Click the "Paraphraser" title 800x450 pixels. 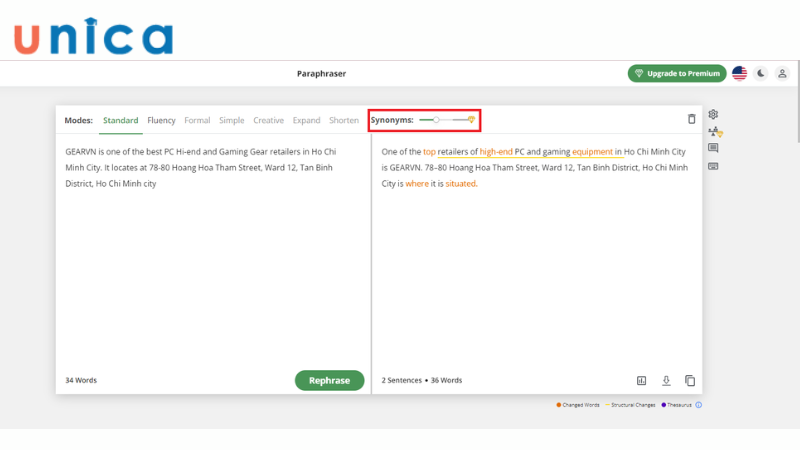coord(321,73)
